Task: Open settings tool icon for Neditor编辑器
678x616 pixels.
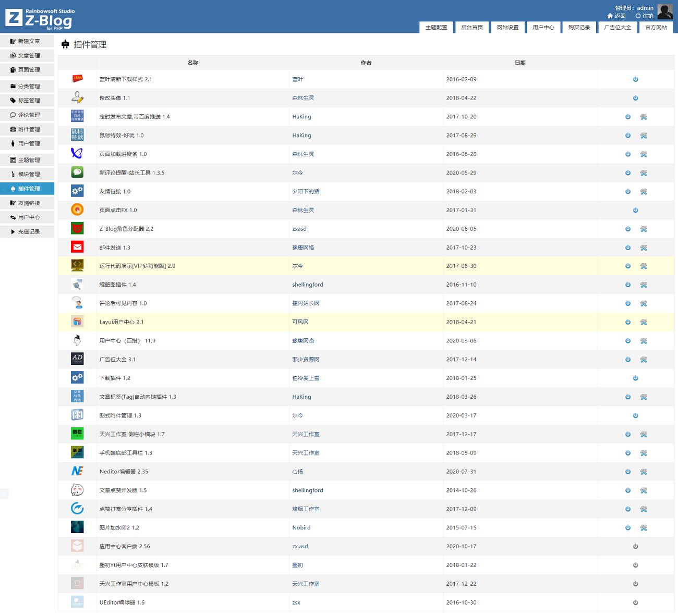Action: (644, 472)
